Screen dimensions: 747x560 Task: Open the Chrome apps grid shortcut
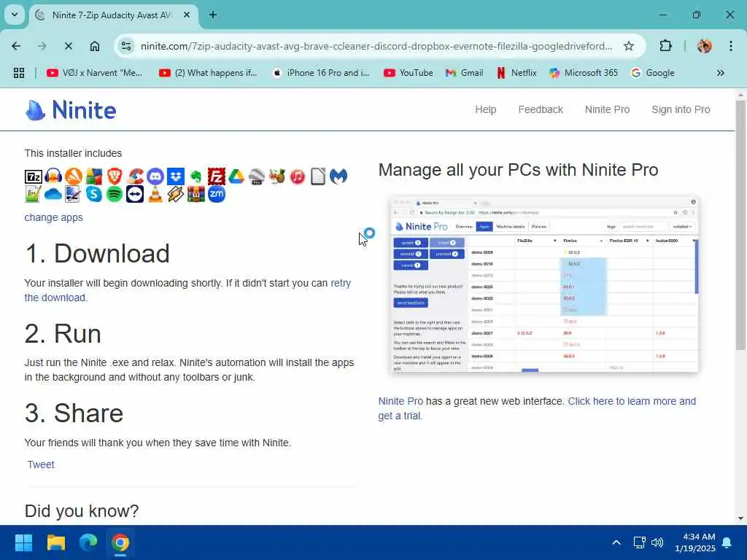[19, 73]
